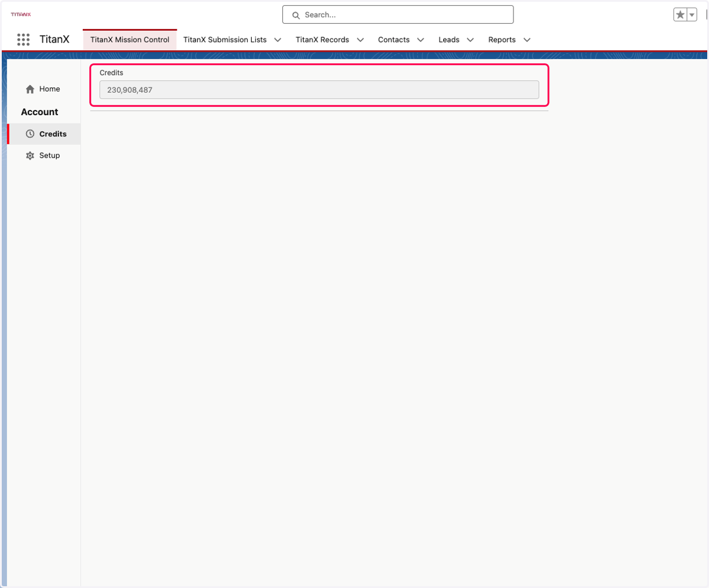Open the TitanX Records tab
Image resolution: width=709 pixels, height=588 pixels.
(322, 40)
